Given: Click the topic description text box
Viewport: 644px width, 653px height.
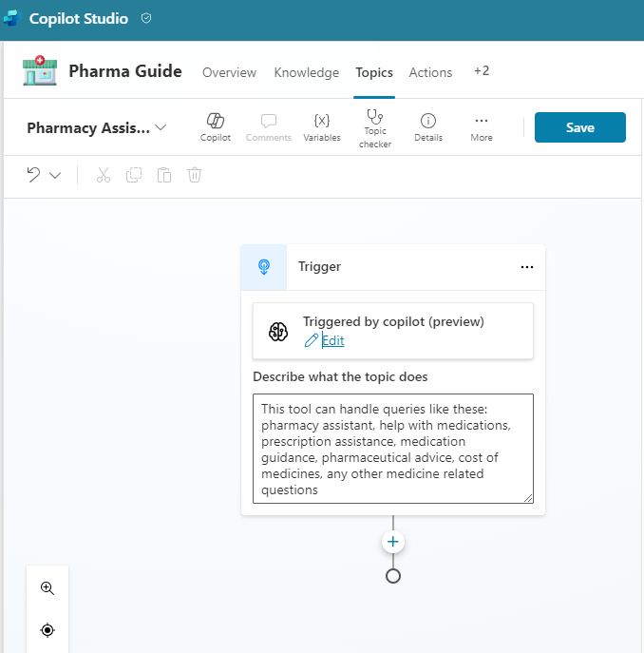Looking at the screenshot, I should (x=392, y=448).
